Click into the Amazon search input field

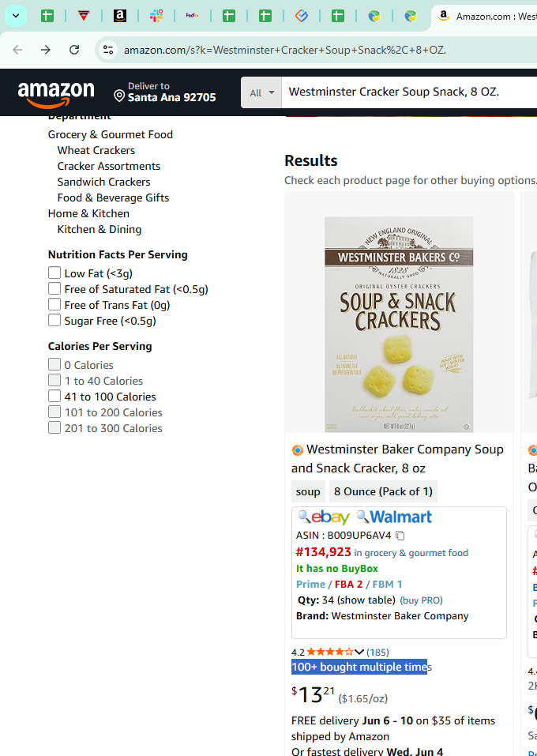click(x=407, y=92)
